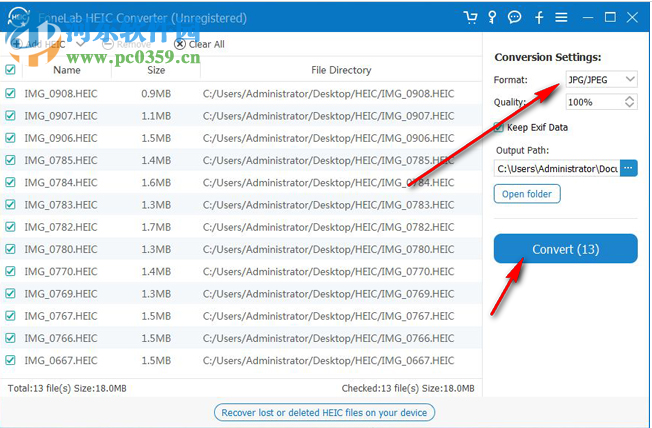The image size is (652, 428).
Task: Uncheck IMG_0767.HEIC checkbox
Action: (x=10, y=316)
